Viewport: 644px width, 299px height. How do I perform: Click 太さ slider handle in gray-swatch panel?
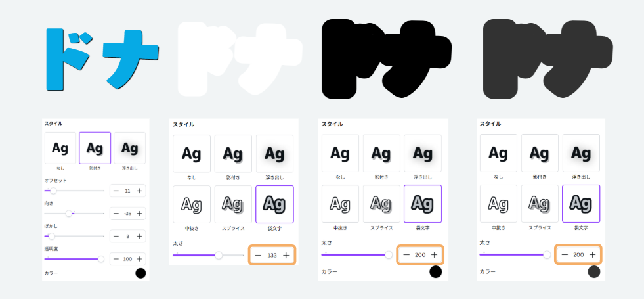click(x=547, y=255)
